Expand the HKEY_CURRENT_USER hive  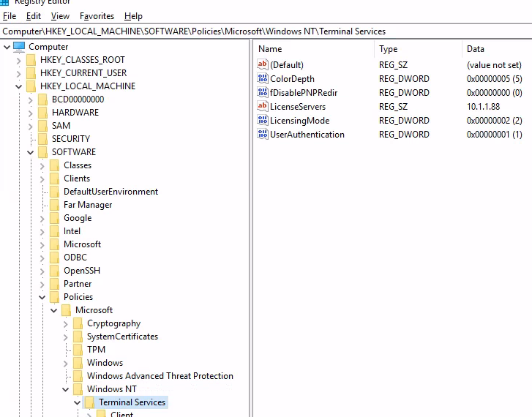tap(19, 73)
